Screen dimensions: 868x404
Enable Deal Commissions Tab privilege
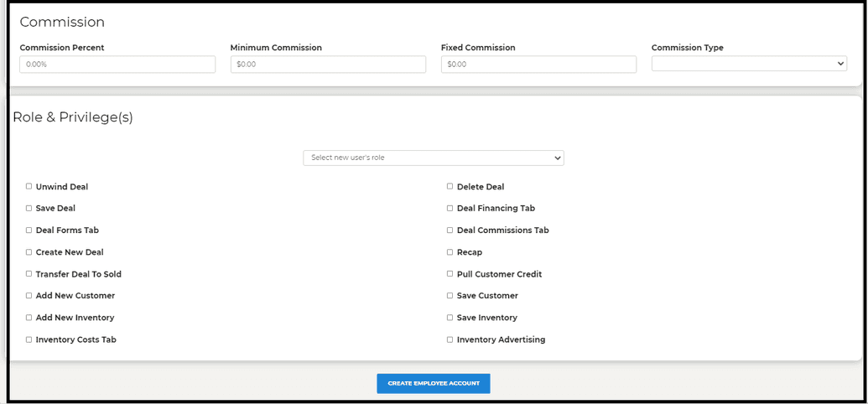tap(450, 230)
